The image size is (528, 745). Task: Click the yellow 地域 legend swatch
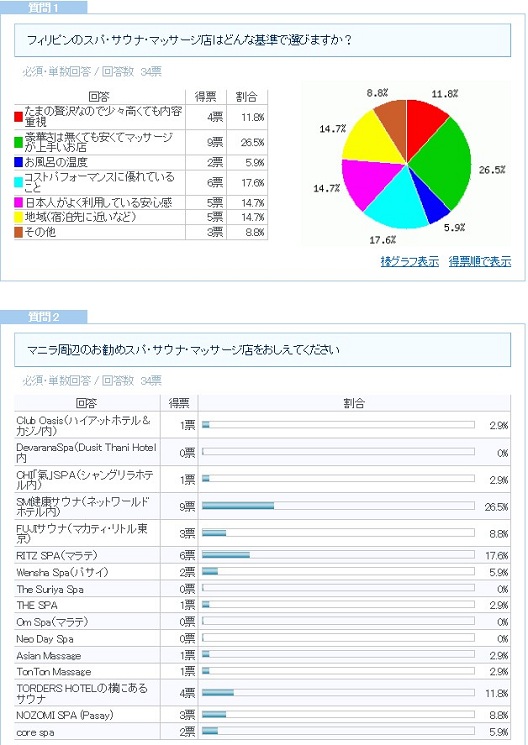[19, 217]
